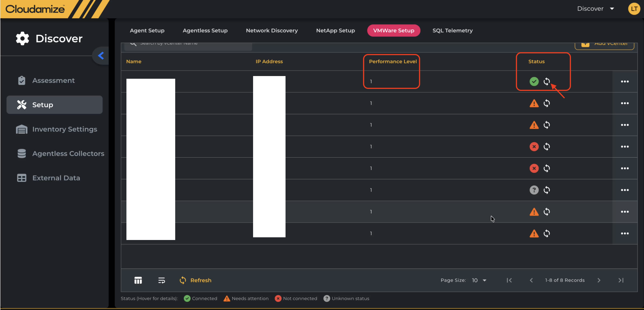Open the three-dot menu for the eighth row

tap(625, 234)
